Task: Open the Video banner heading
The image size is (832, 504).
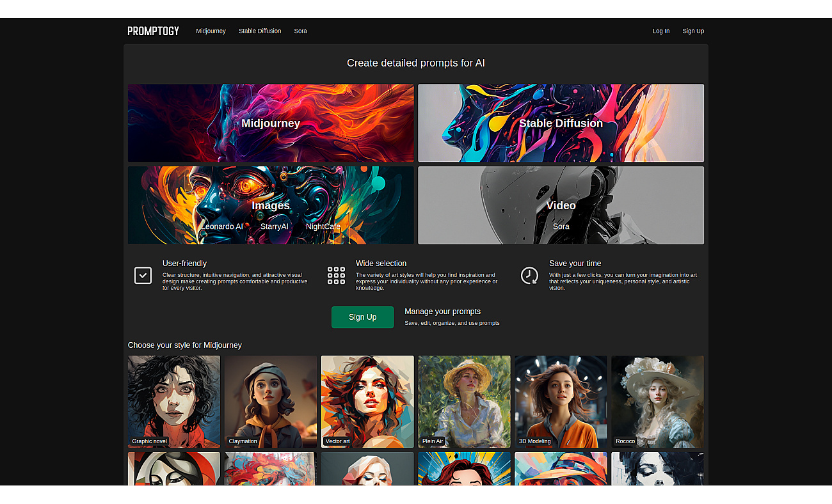Action: click(x=561, y=205)
